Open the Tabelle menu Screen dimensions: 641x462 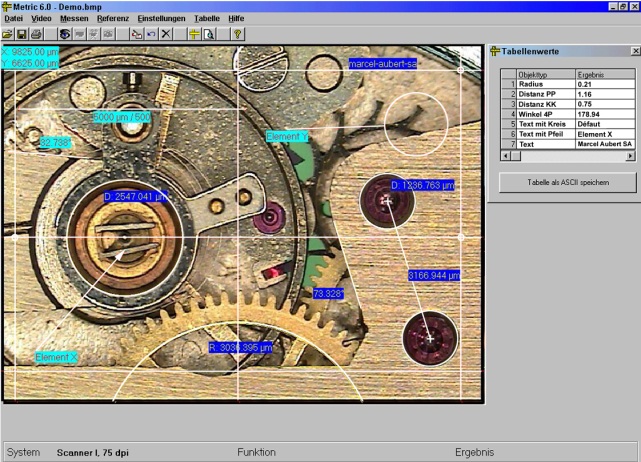(x=206, y=18)
